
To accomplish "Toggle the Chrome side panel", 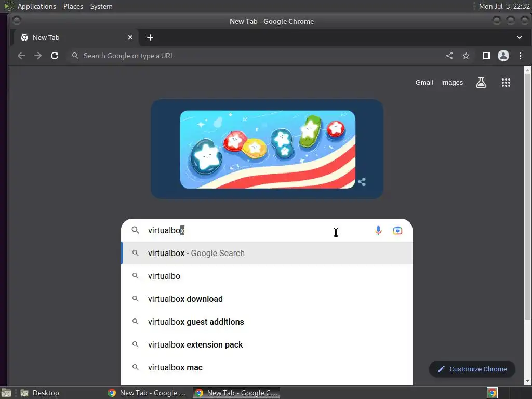I will point(486,56).
